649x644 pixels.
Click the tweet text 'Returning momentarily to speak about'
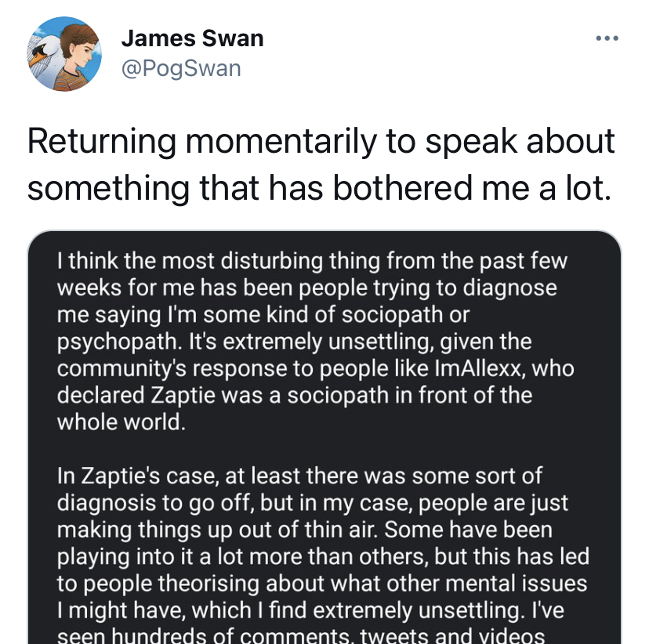click(321, 142)
